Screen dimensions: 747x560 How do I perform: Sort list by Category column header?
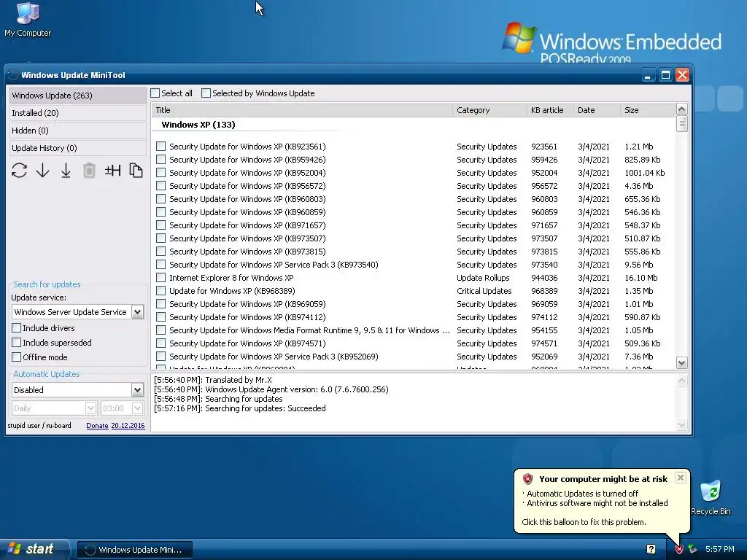pos(489,110)
